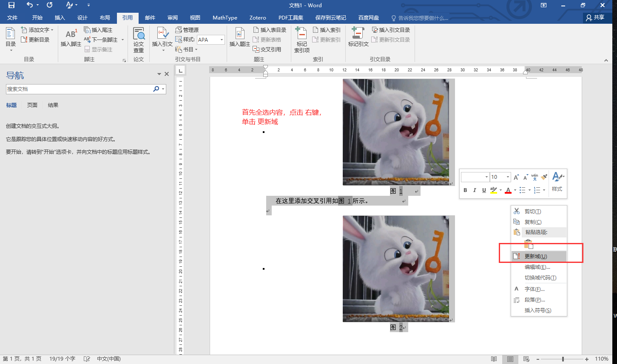Toggle Bold in the mini toolbar

tap(465, 190)
